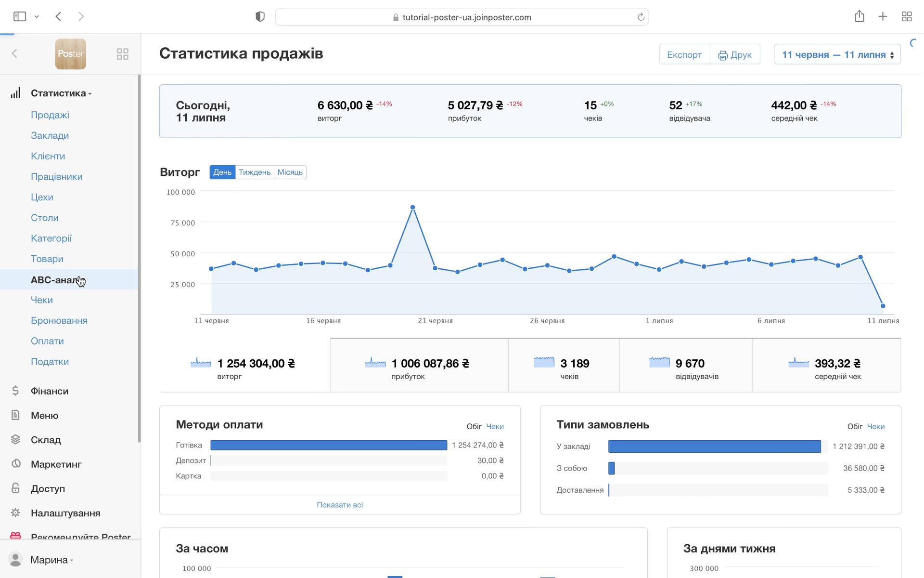This screenshot has height=578, width=924.
Task: Switch revenue chart to Місяць view
Action: click(290, 172)
